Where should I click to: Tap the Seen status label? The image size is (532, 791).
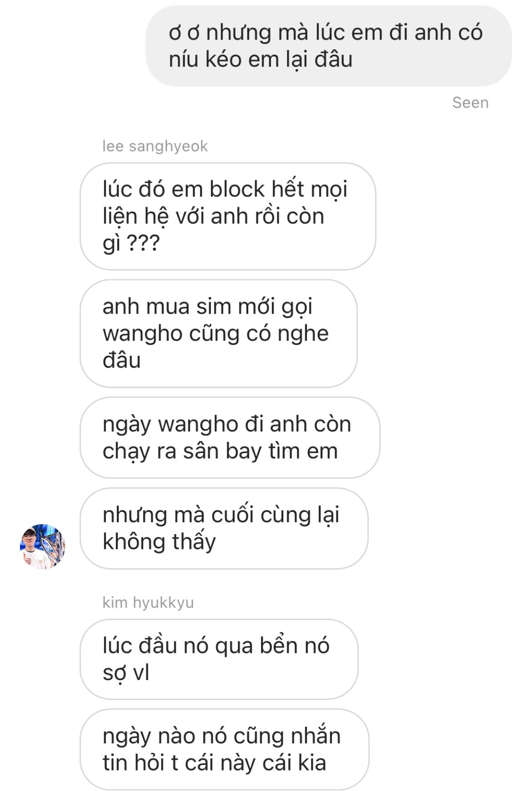[470, 103]
